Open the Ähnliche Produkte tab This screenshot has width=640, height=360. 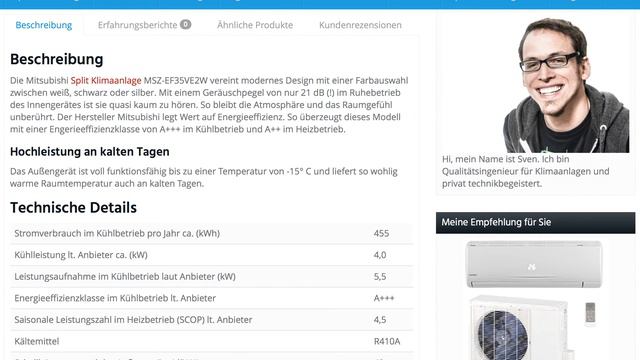pos(255,25)
